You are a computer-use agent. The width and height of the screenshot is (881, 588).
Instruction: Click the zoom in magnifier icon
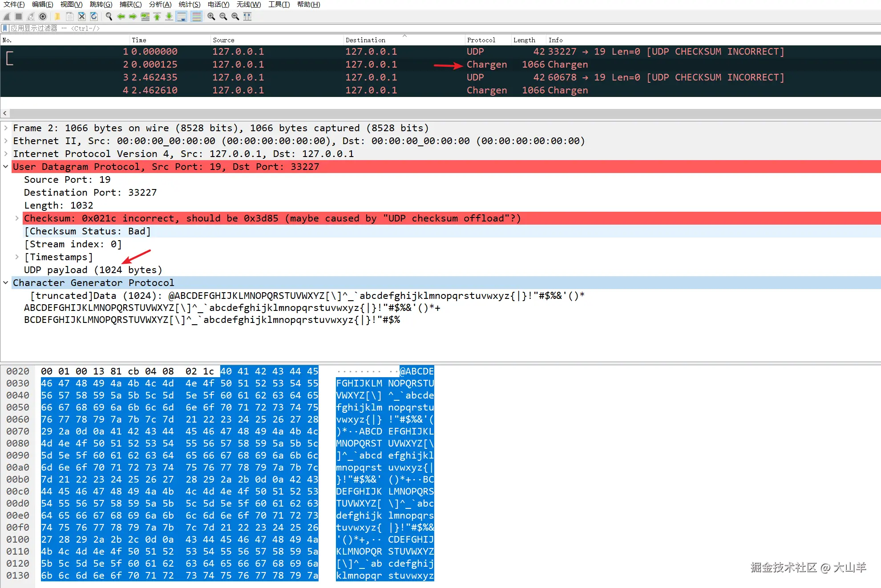tap(211, 16)
